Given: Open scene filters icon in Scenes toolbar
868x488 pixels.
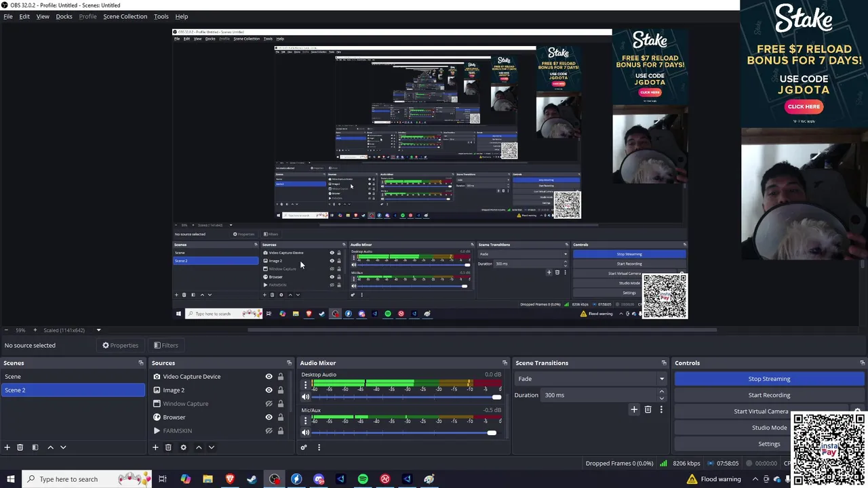Looking at the screenshot, I should click(35, 447).
